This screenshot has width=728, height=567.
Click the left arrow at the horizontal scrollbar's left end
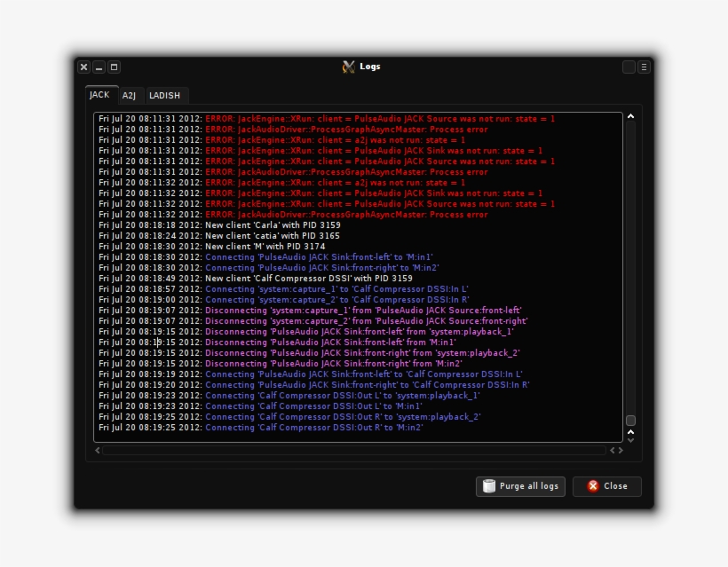click(x=98, y=451)
